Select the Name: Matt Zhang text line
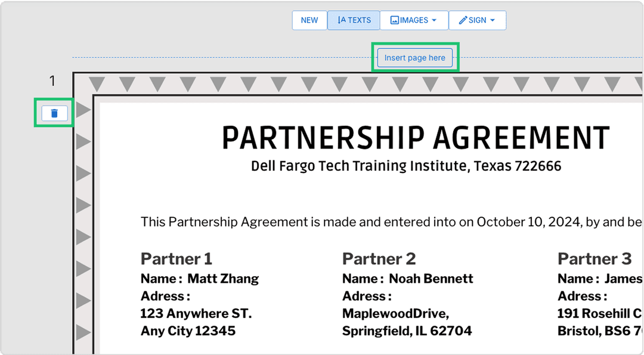The height and width of the screenshot is (355, 644). [x=200, y=279]
